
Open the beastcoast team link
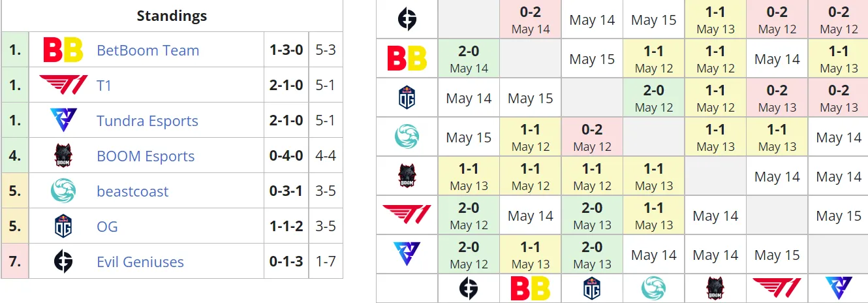(132, 191)
